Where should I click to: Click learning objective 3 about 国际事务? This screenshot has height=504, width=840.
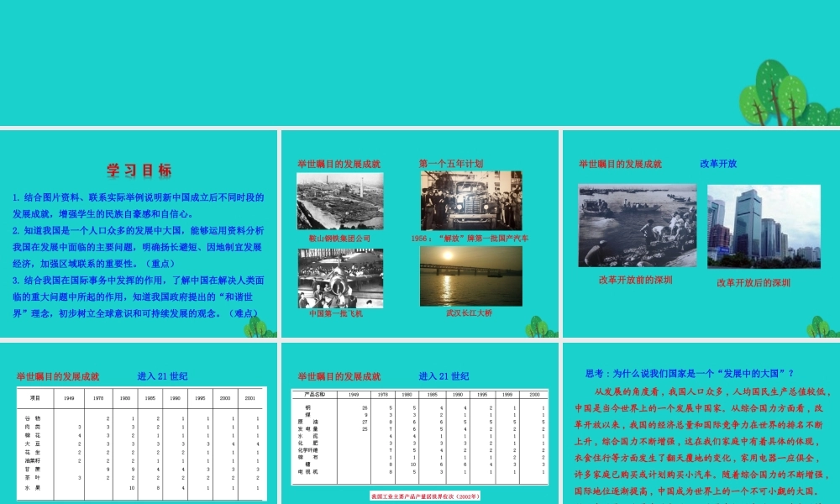[139, 297]
